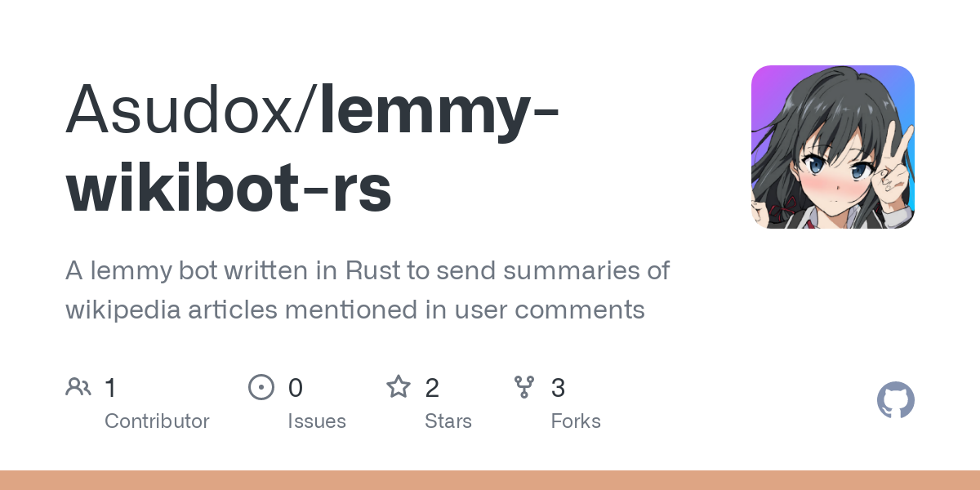Click the contributor count 1
The image size is (980, 490).
point(111,387)
